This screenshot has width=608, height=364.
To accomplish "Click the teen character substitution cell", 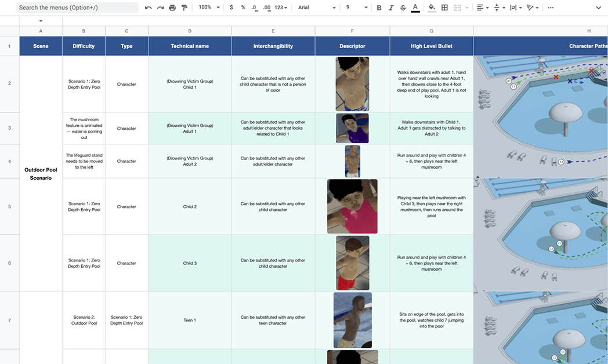I will [x=273, y=321].
